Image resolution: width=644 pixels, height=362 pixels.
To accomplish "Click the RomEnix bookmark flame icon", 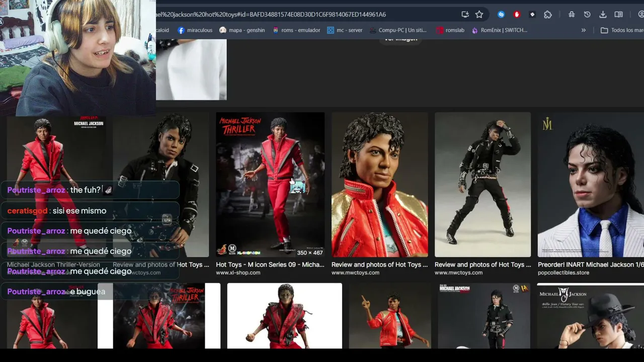I will [475, 30].
